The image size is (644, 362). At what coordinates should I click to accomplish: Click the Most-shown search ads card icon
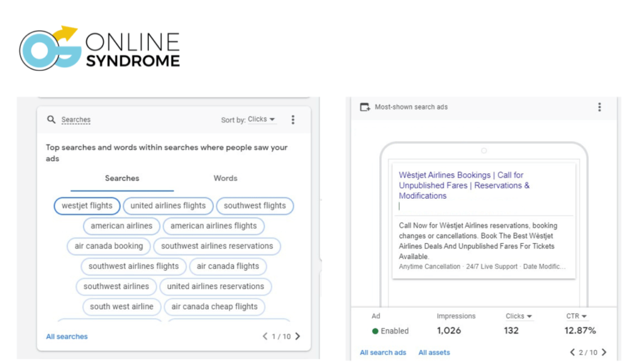(x=365, y=107)
